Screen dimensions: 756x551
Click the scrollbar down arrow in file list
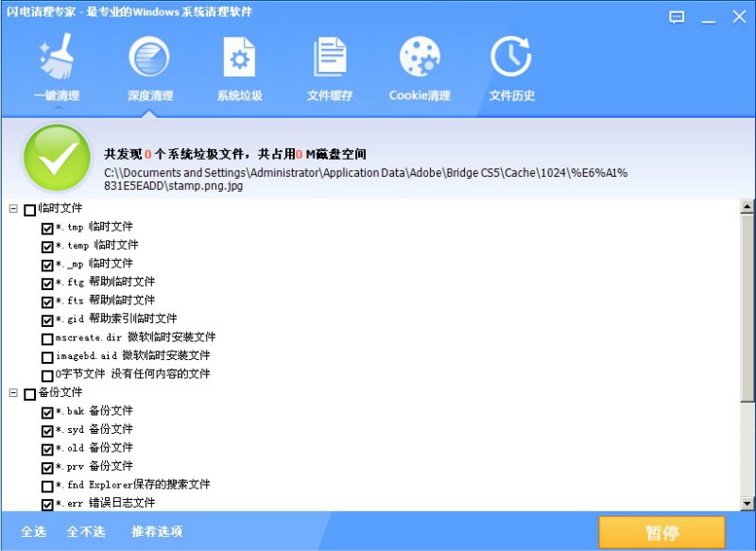(x=747, y=503)
